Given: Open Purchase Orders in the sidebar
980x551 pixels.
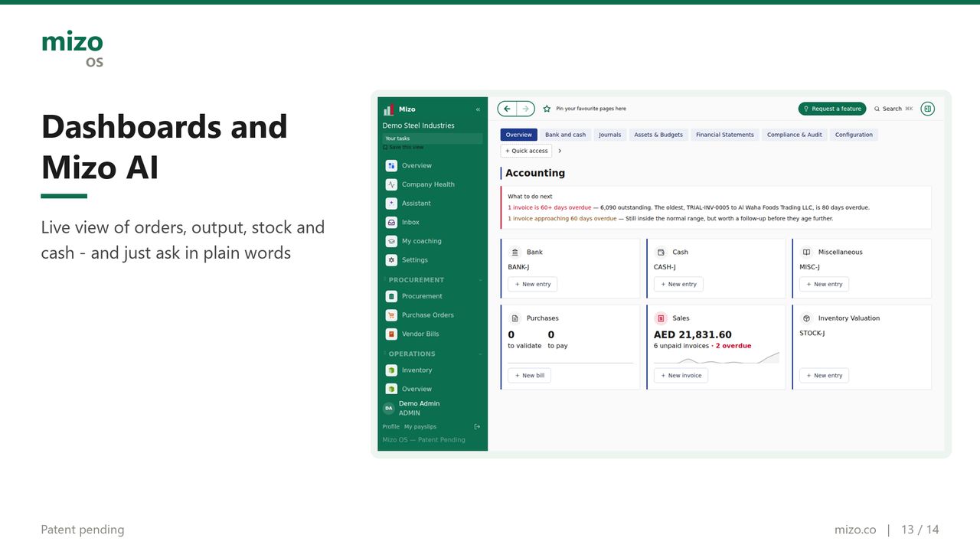Looking at the screenshot, I should (433, 315).
